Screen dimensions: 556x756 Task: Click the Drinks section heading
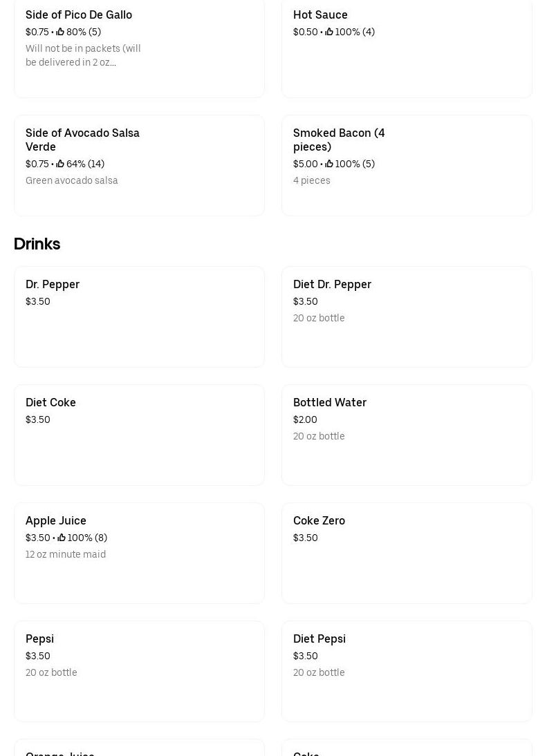[37, 244]
